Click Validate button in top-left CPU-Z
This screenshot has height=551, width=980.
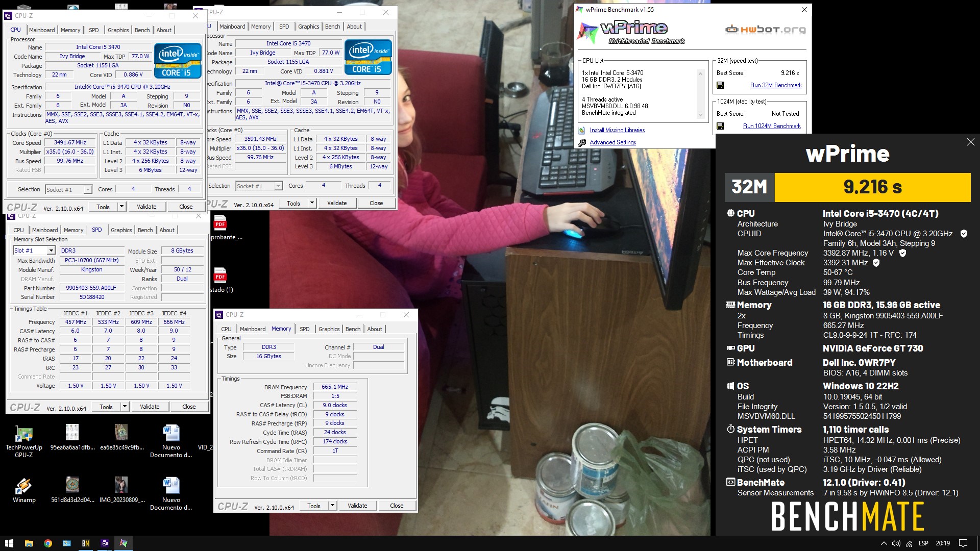click(146, 207)
